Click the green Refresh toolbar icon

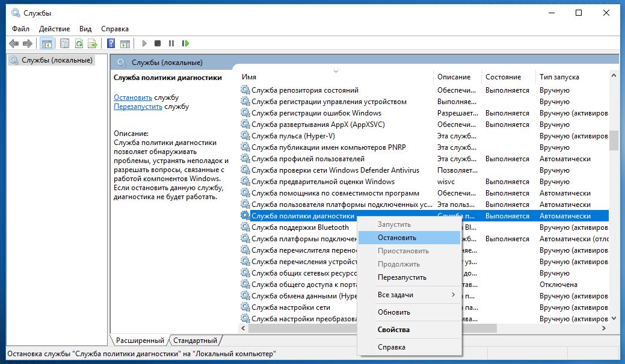79,43
